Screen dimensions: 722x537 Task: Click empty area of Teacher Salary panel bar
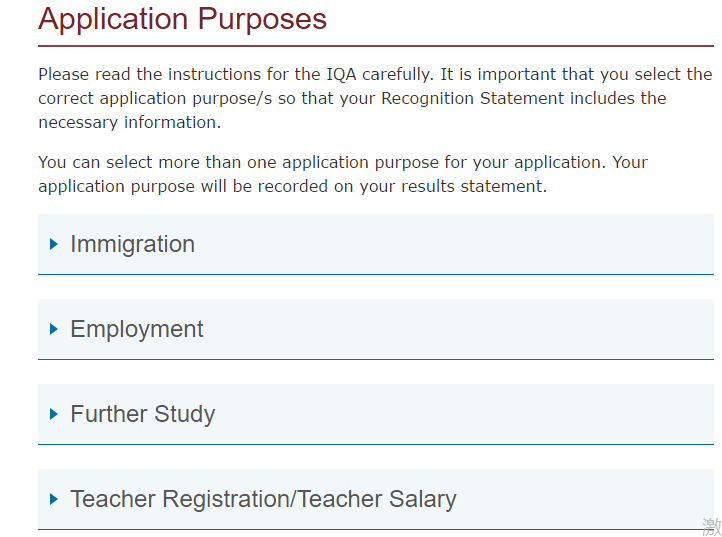585,499
